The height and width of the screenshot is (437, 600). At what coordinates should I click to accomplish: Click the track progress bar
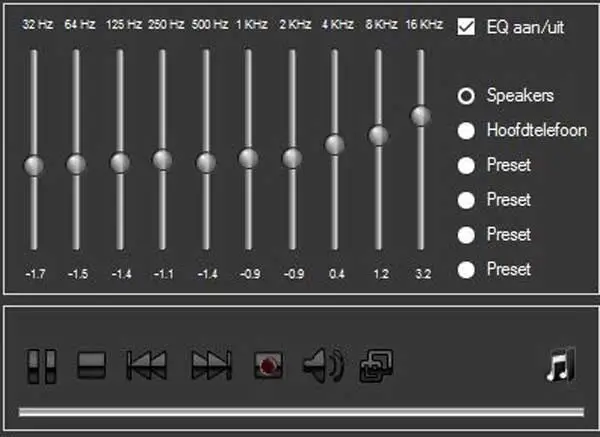click(x=302, y=412)
